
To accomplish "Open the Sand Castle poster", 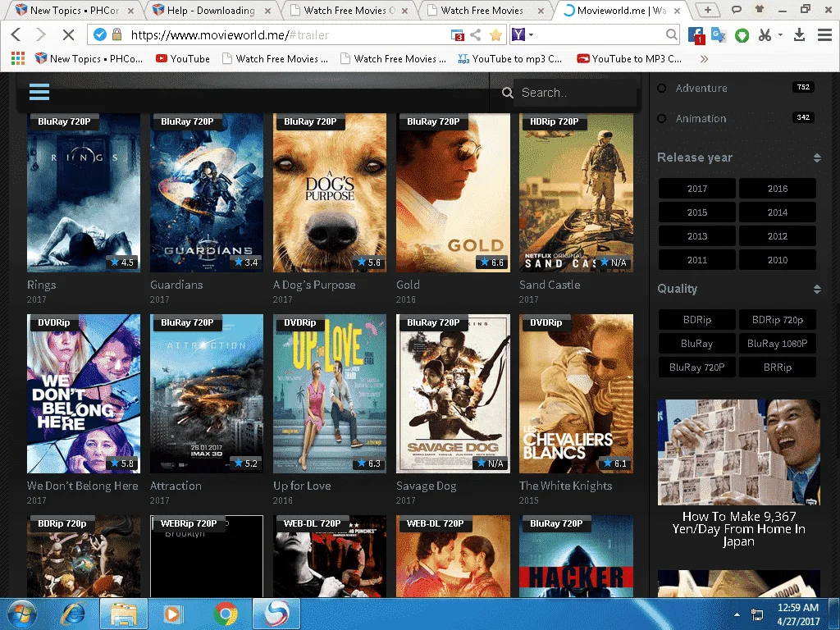I will click(576, 193).
